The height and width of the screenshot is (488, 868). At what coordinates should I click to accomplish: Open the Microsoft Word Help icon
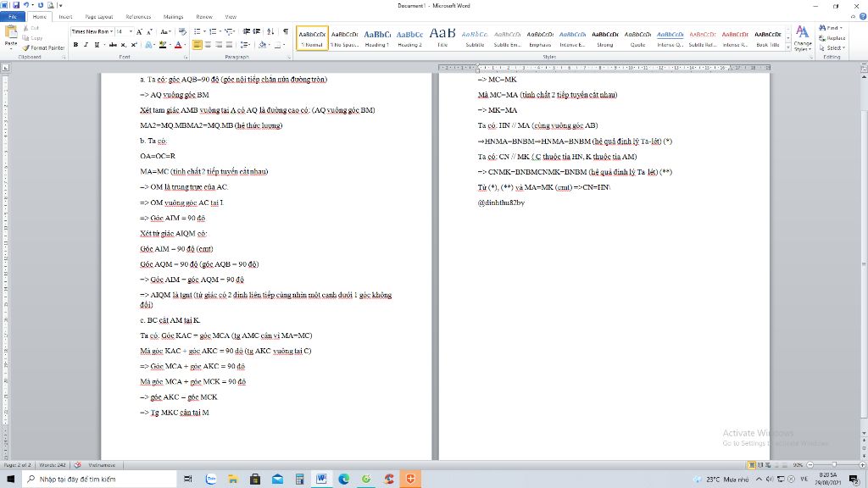[x=863, y=17]
